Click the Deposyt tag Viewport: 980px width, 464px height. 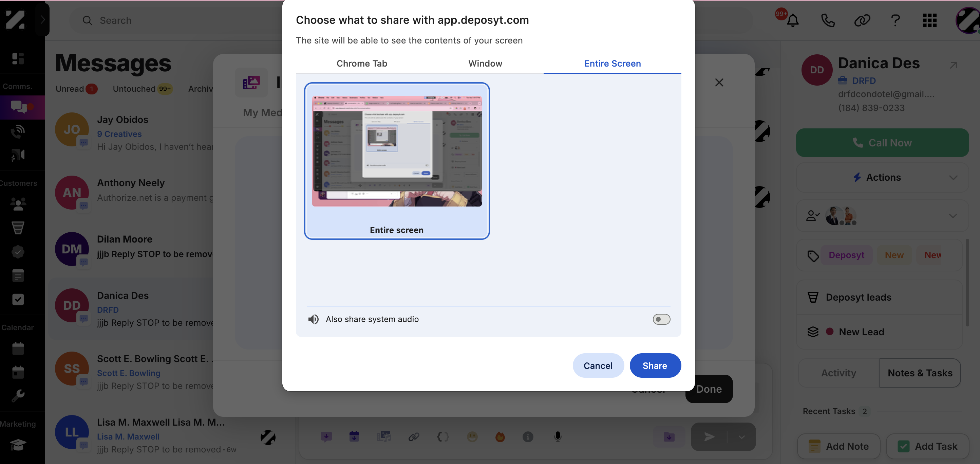point(846,255)
